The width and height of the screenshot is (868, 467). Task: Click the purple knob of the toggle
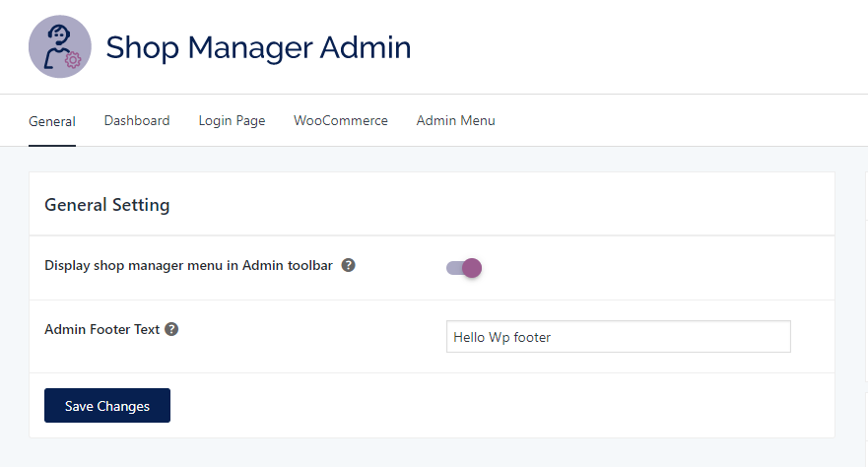tap(471, 267)
